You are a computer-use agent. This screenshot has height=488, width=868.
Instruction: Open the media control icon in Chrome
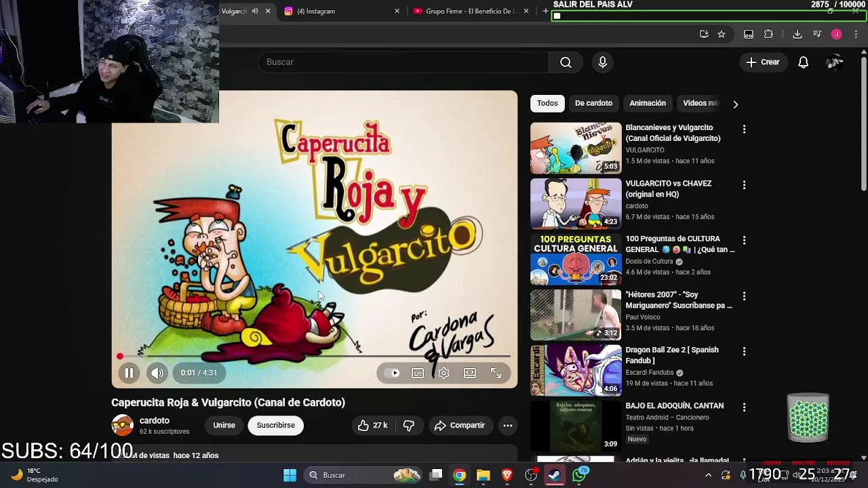tap(816, 34)
